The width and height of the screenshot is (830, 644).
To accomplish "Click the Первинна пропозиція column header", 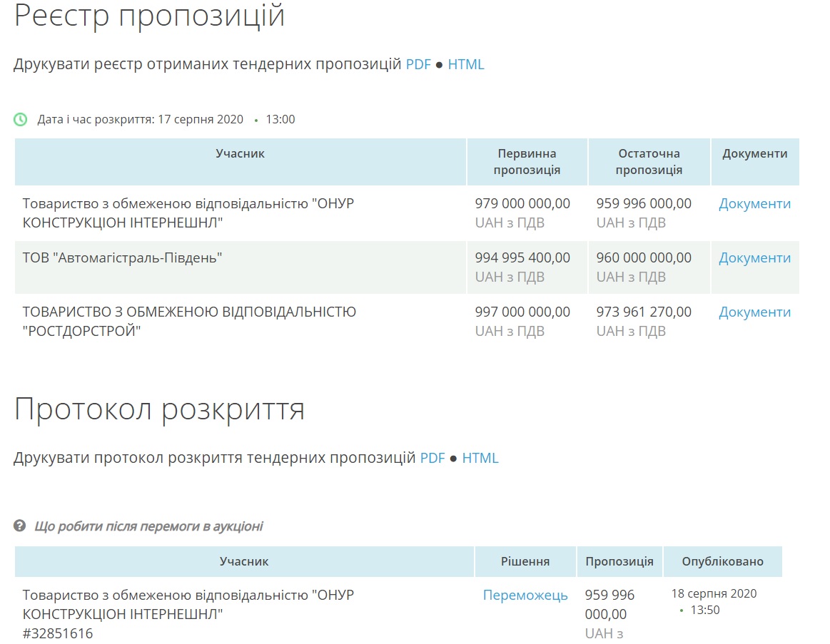I will coord(527,162).
